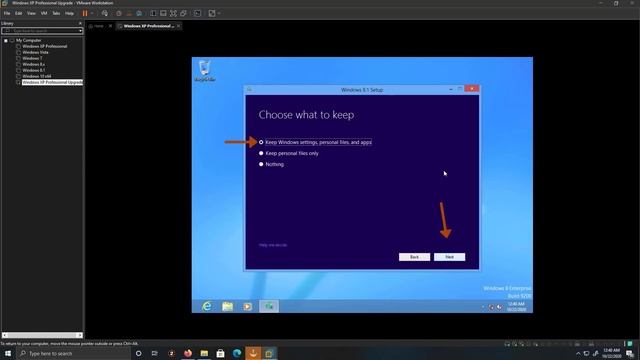The width and height of the screenshot is (640, 360).
Task: Open the File menu
Action: (x=7, y=13)
